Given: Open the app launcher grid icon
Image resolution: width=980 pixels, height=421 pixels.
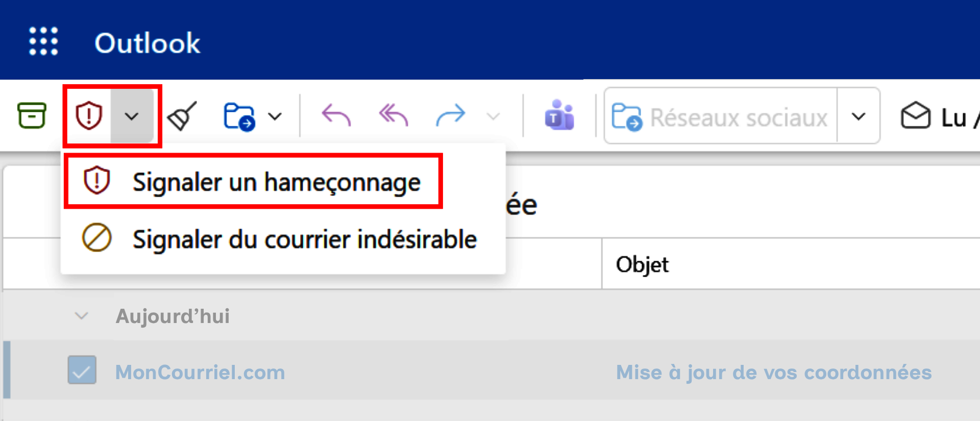Looking at the screenshot, I should (x=43, y=41).
